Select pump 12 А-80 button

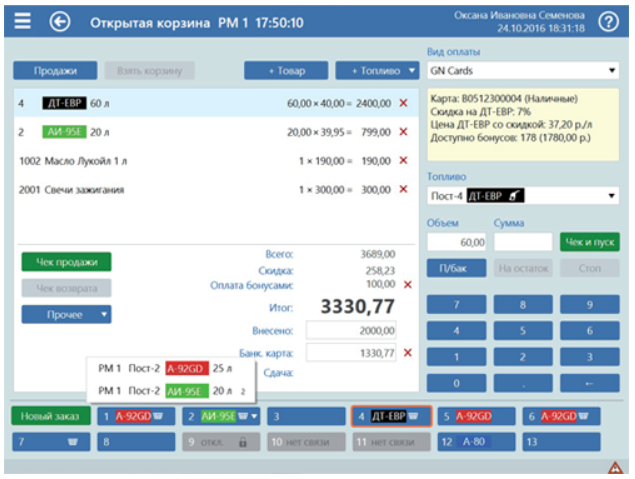[x=476, y=442]
